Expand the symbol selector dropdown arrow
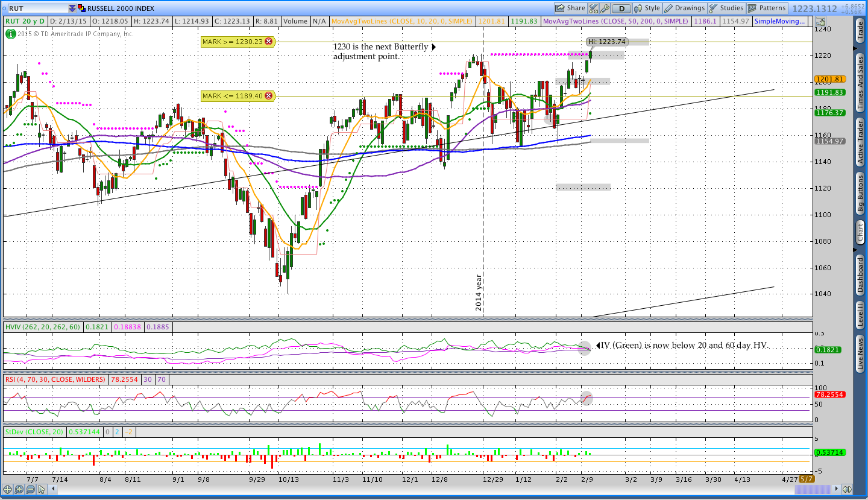Viewport: 868px width, 500px height. click(x=72, y=8)
